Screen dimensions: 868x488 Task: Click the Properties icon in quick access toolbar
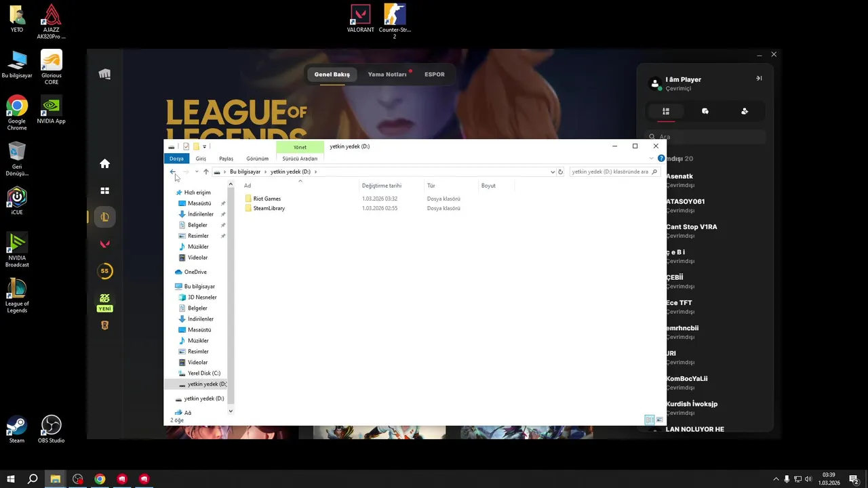pyautogui.click(x=186, y=146)
